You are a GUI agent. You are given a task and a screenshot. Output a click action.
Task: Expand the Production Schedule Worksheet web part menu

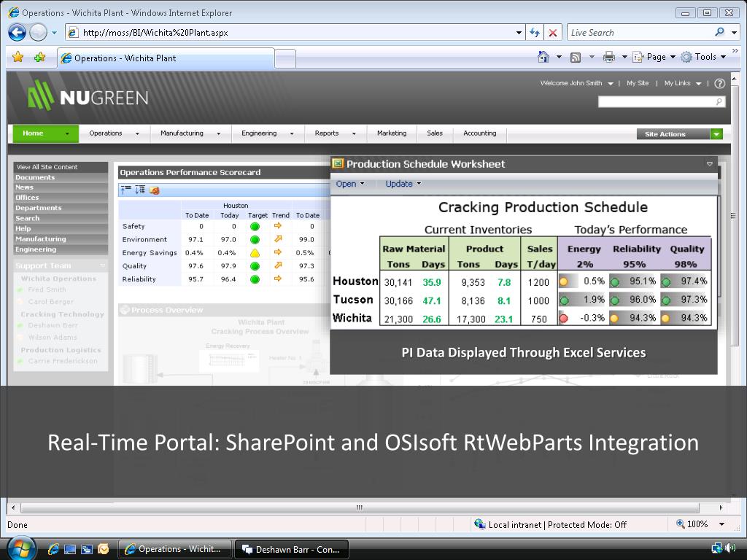[709, 164]
